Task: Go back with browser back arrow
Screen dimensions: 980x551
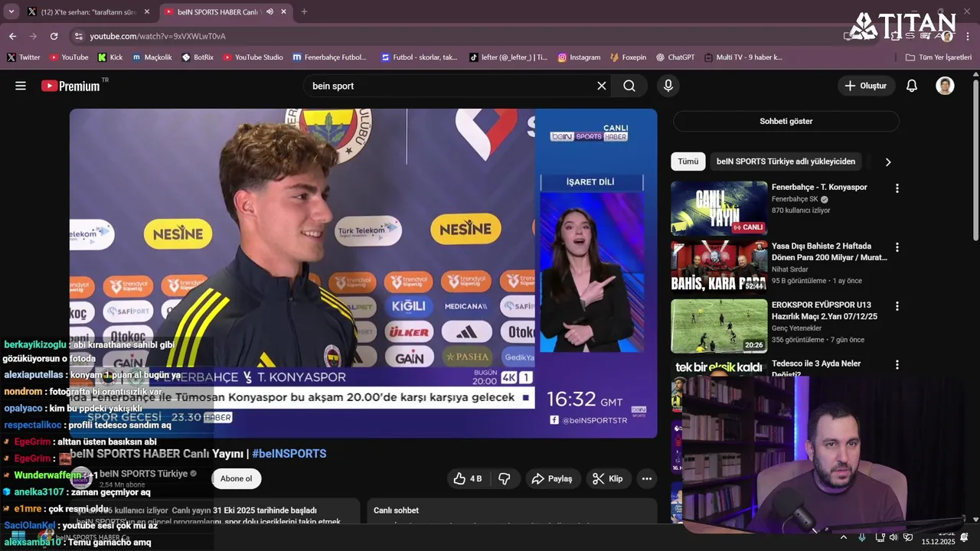Action: pos(12,36)
